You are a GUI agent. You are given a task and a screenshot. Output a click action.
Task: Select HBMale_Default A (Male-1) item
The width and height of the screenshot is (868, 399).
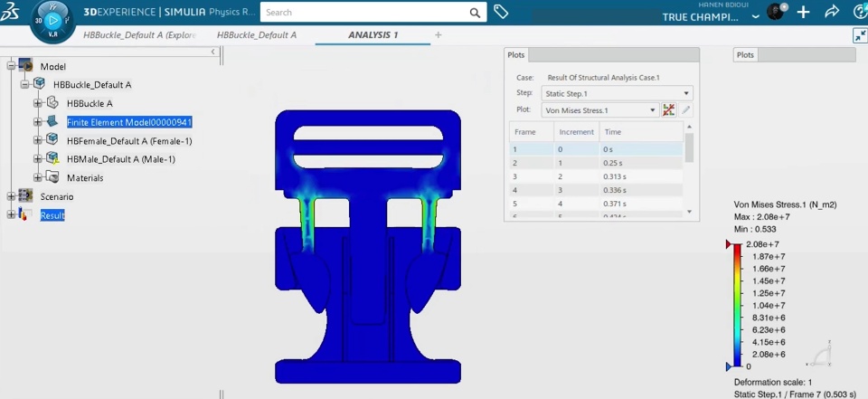[x=120, y=159]
